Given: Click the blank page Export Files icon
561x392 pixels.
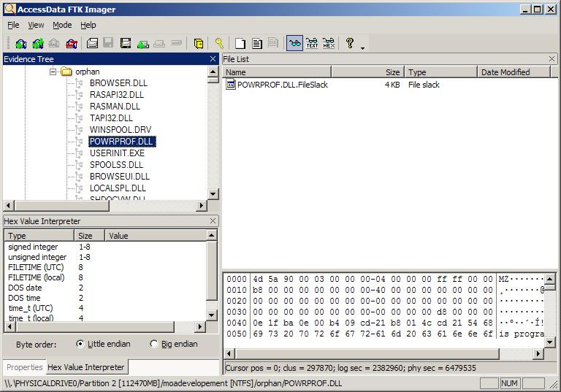Looking at the screenshot, I should (240, 43).
